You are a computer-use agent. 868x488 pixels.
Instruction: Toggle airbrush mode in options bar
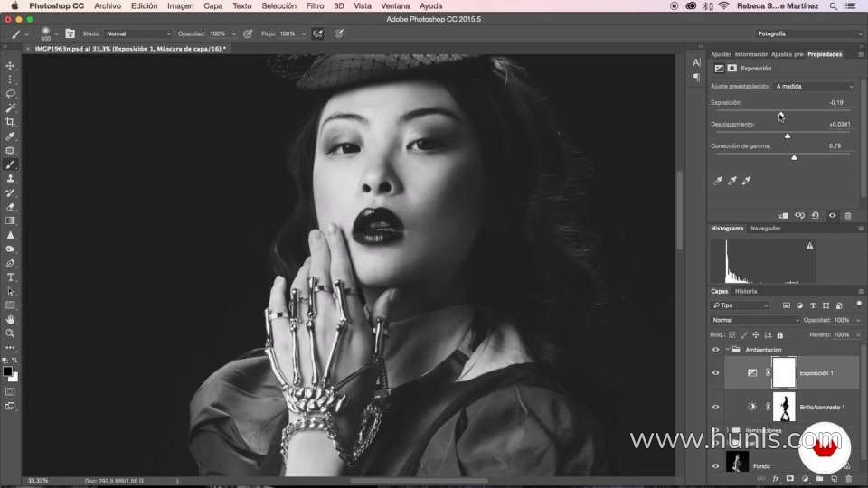point(317,33)
